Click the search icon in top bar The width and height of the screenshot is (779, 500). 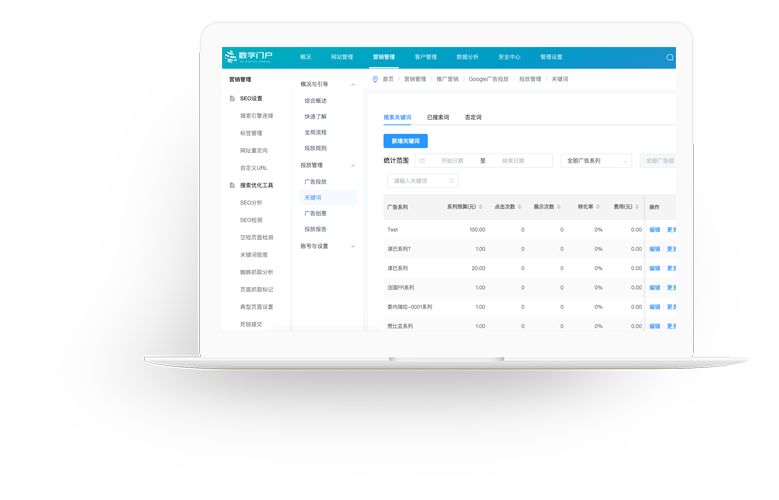point(669,57)
